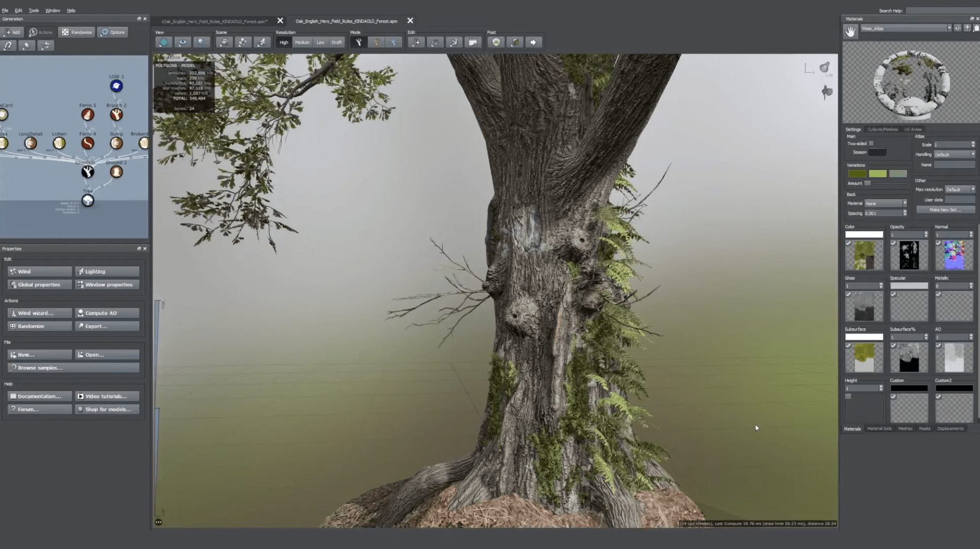Viewport: 980px width, 549px height.
Task: Click the Height value stepper arrows
Action: (881, 388)
